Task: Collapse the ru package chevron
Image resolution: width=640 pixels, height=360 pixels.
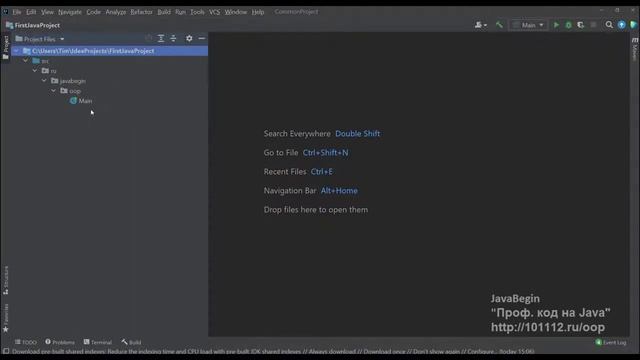Action: [x=35, y=71]
